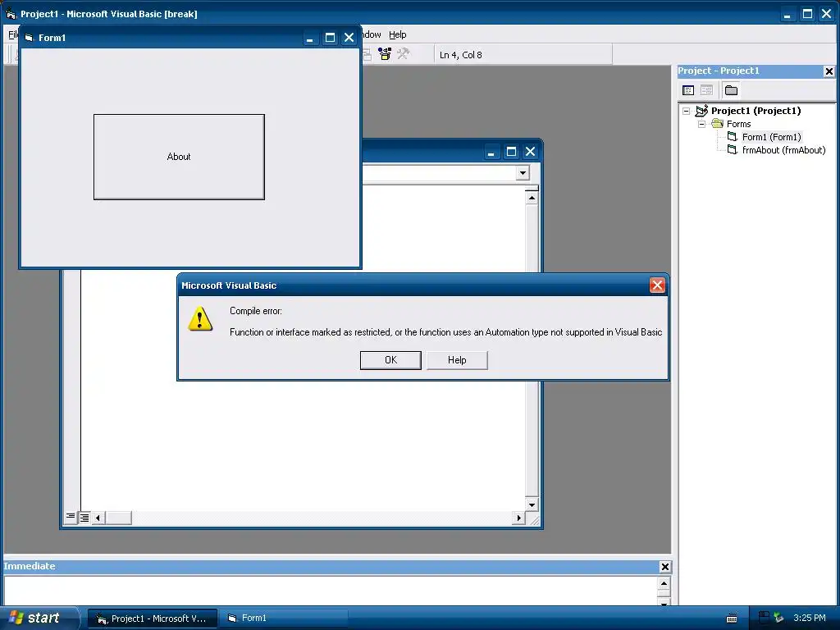Click code window vertical scrollbar down arrow

click(532, 504)
